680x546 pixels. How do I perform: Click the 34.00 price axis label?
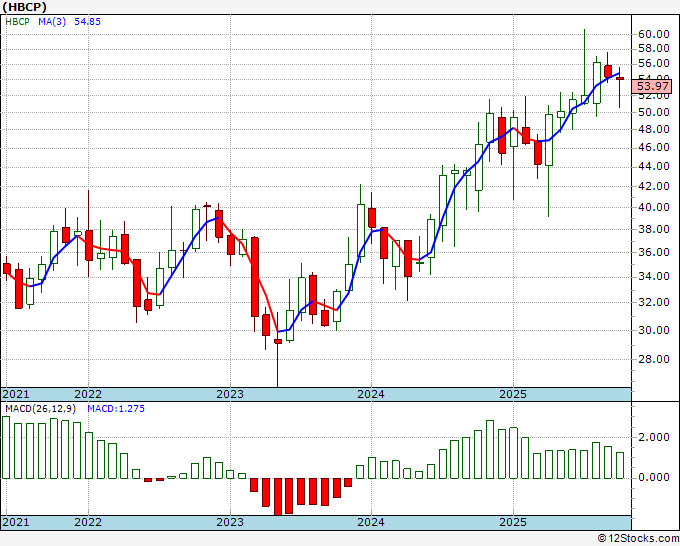[x=654, y=276]
